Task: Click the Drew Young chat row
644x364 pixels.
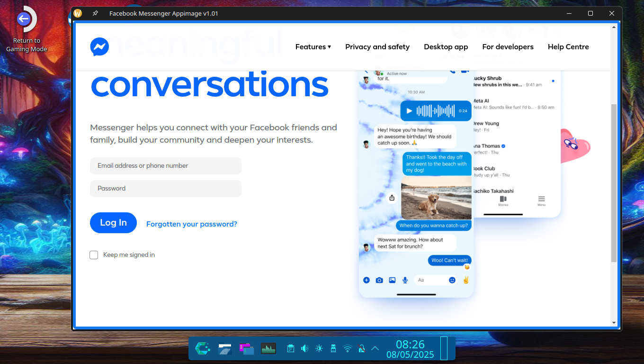Action: coord(514,127)
